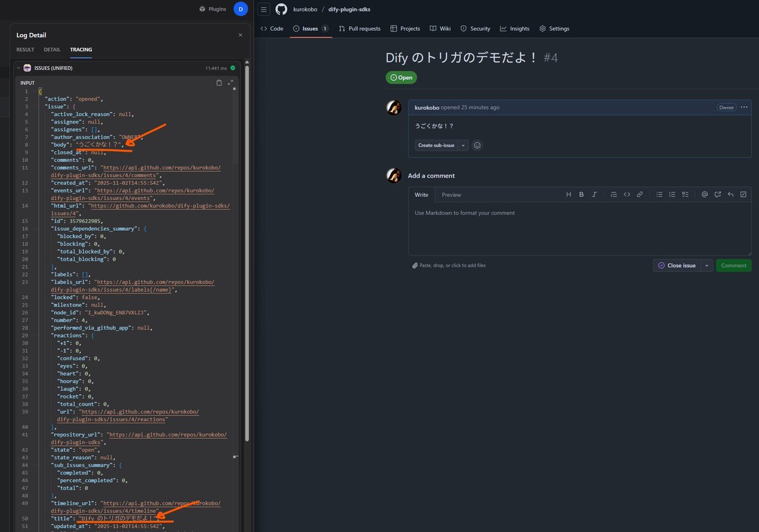Insert a task list

(685, 194)
